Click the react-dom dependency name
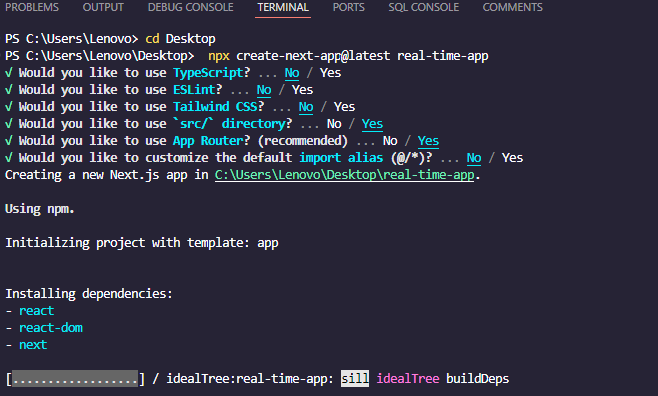The width and height of the screenshot is (658, 396). coord(51,328)
